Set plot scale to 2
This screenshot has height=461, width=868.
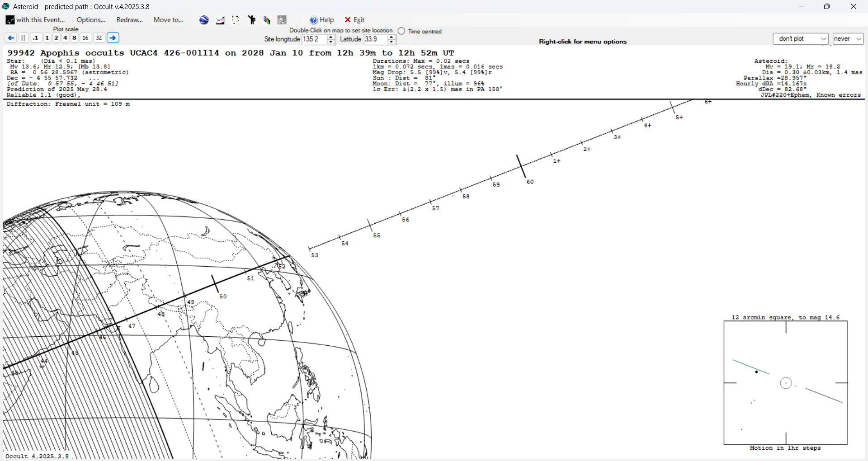click(x=56, y=38)
